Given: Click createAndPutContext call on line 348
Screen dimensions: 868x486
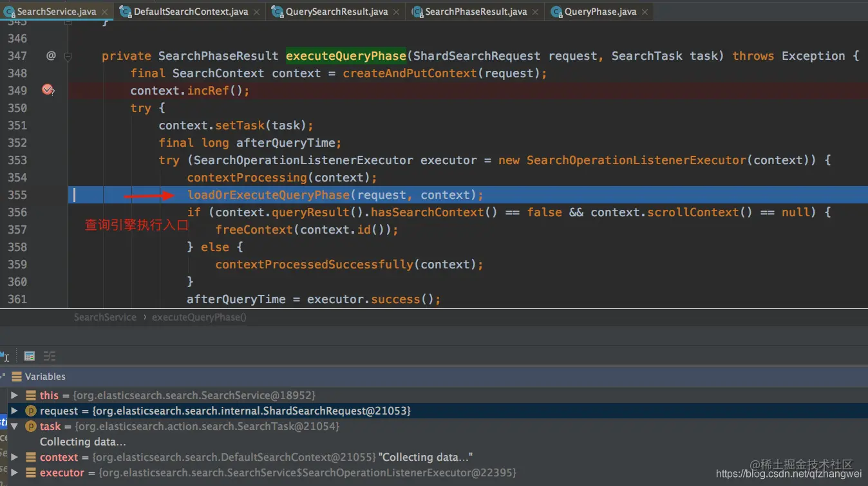Looking at the screenshot, I should point(410,73).
